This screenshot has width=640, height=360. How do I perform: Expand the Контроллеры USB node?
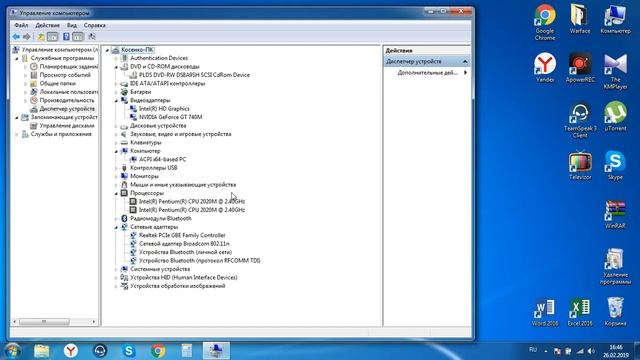[x=116, y=168]
